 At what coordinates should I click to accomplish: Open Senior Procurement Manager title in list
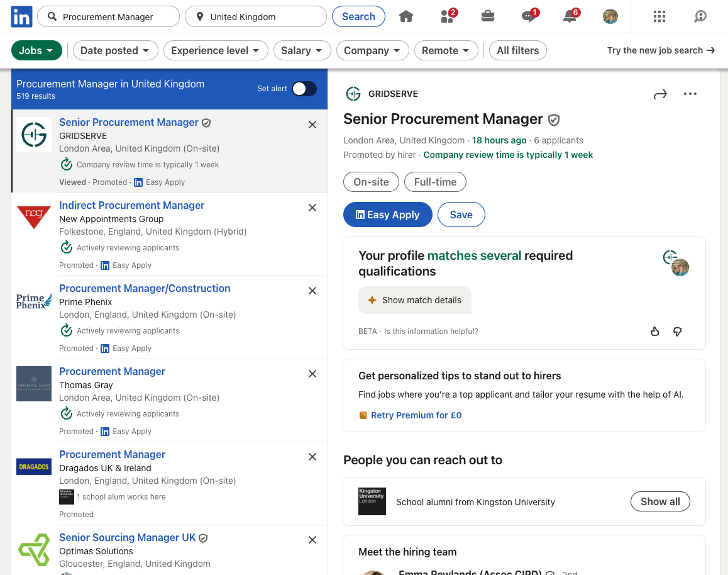[x=129, y=122]
